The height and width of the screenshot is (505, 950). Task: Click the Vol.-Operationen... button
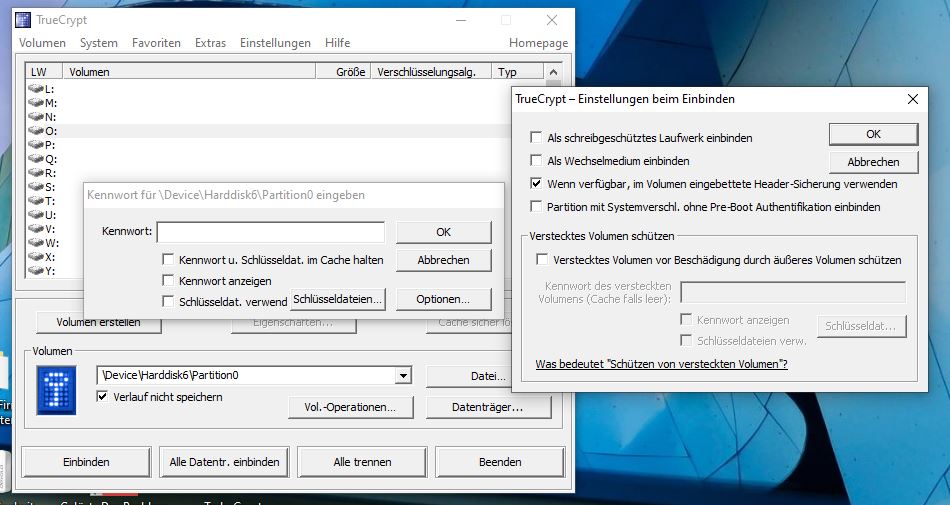tap(350, 408)
